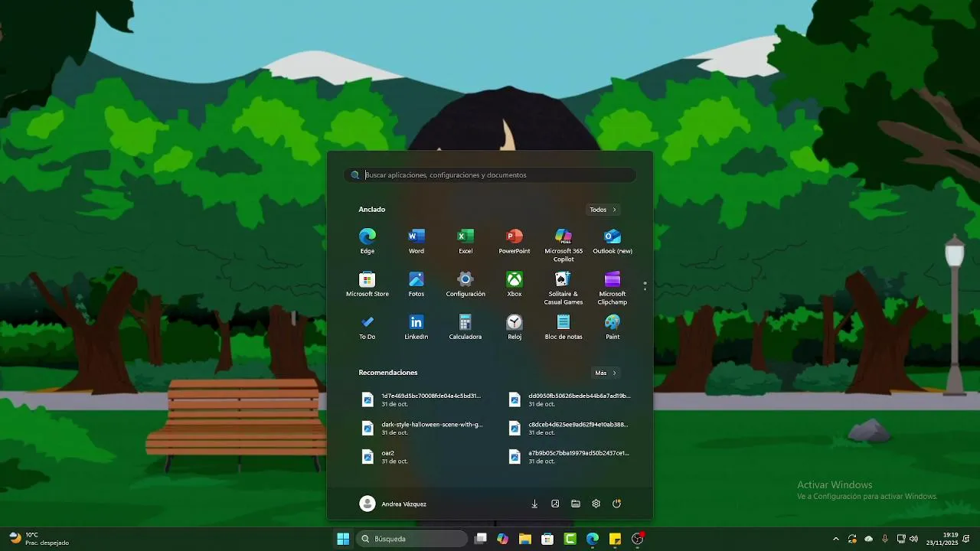Click the power button in Start menu
Screen dimensions: 980x551
(x=617, y=504)
